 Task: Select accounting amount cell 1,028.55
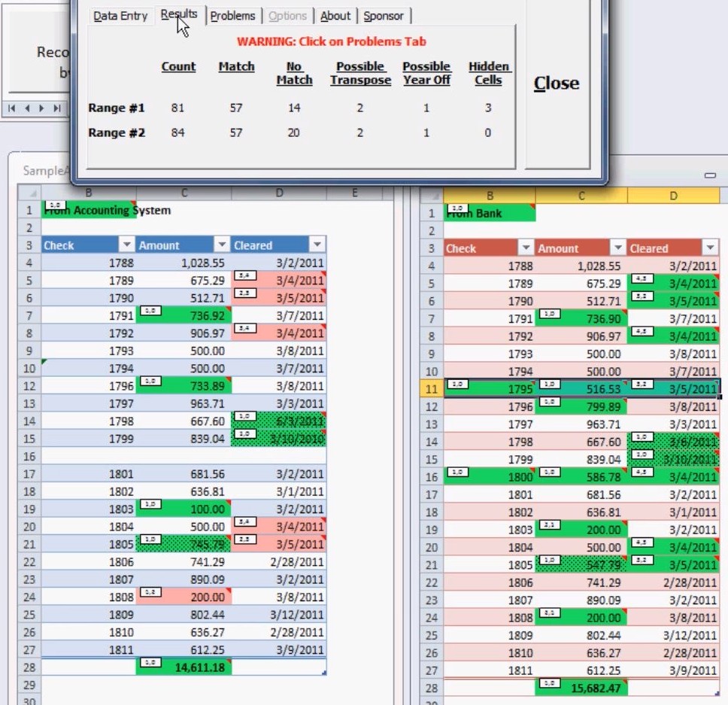coord(184,263)
